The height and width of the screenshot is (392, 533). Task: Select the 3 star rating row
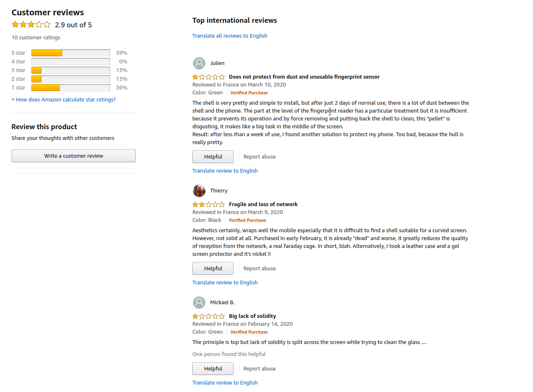70,70
